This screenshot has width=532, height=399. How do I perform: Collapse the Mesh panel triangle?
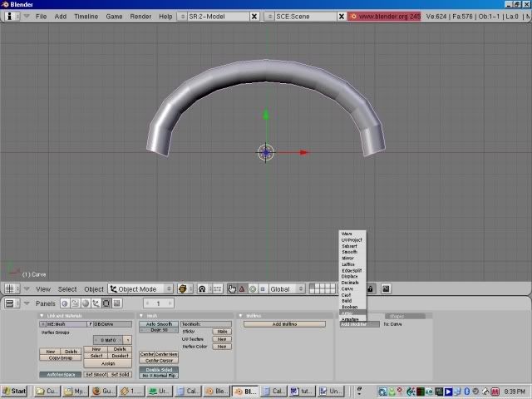pyautogui.click(x=141, y=316)
